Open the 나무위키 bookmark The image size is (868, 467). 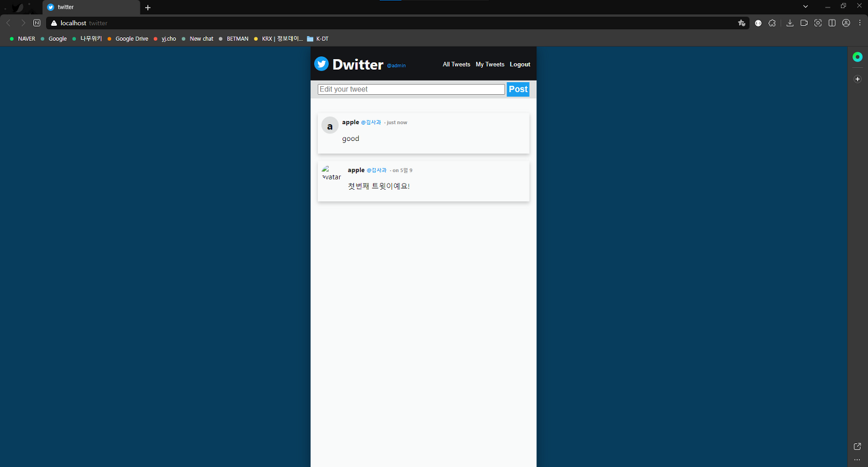click(x=87, y=39)
